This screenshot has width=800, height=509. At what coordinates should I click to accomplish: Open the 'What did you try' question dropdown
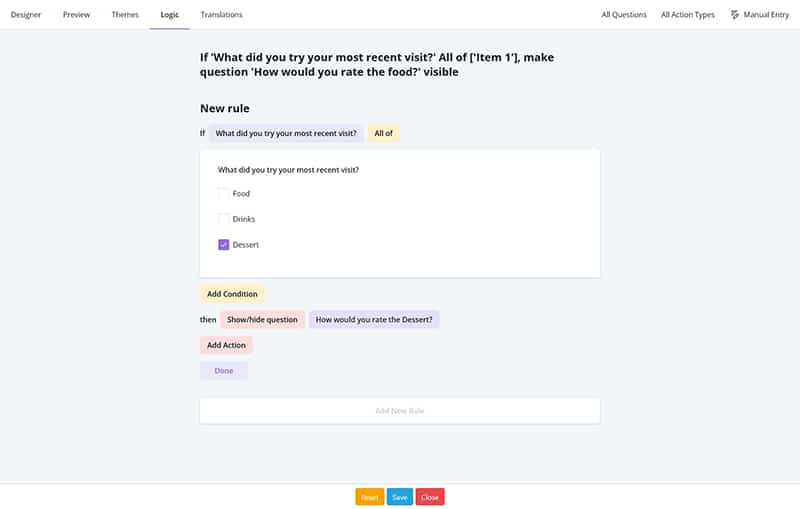pos(286,133)
